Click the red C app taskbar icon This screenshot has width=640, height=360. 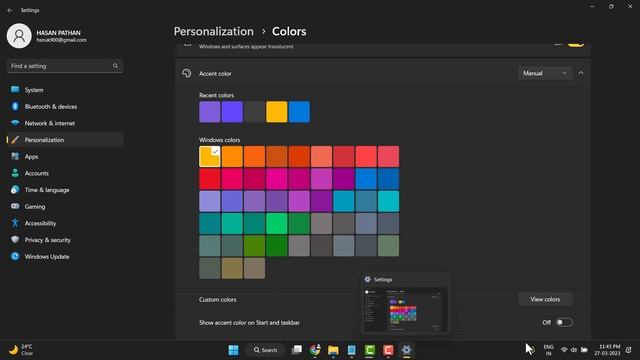coord(388,350)
